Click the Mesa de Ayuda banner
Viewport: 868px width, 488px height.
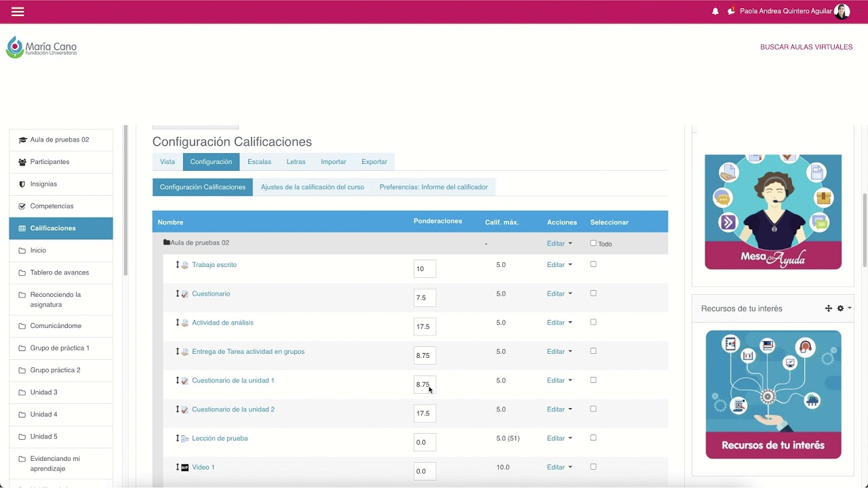(773, 211)
